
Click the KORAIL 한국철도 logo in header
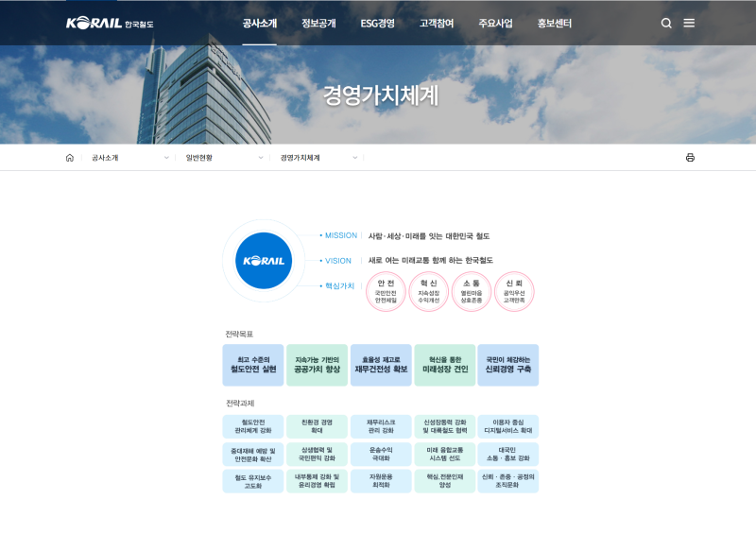coord(109,23)
